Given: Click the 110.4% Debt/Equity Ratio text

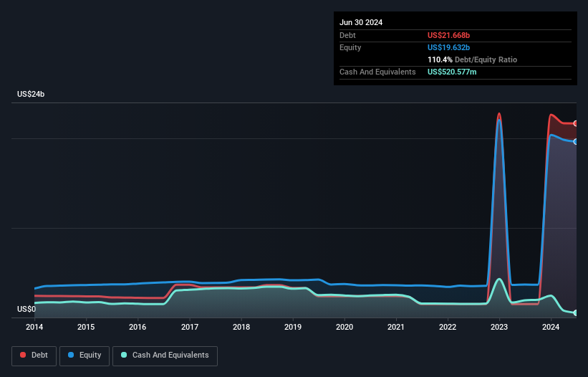Looking at the screenshot, I should tap(472, 59).
